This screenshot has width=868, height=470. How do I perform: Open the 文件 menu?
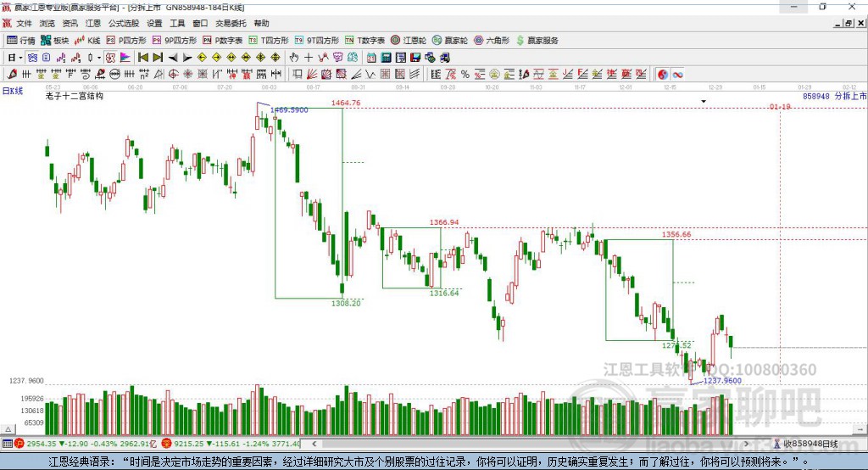pos(24,23)
